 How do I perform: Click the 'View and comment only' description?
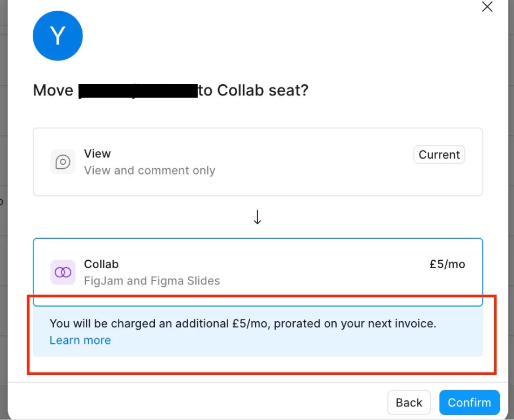[x=150, y=170]
